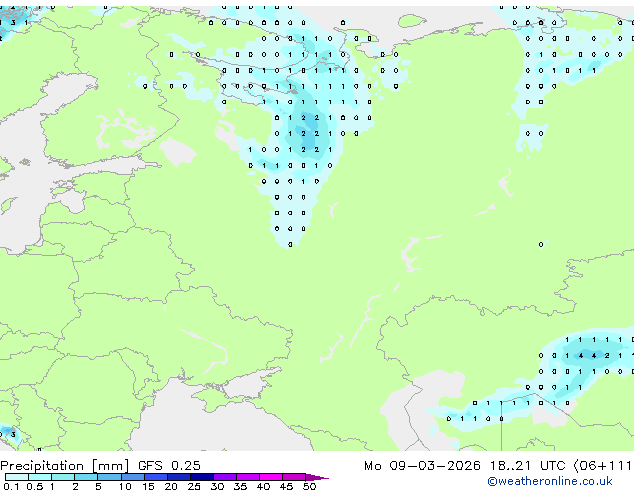
Task: Click the '0.1' legend scale value
Action: click(11, 486)
